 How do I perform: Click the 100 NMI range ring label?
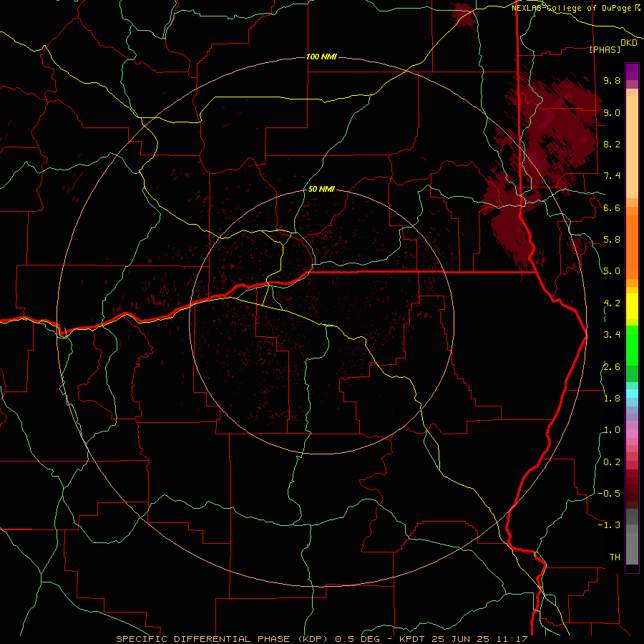321,57
